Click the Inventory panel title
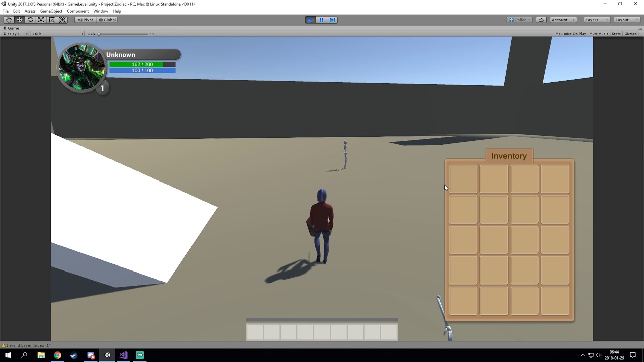 509,156
